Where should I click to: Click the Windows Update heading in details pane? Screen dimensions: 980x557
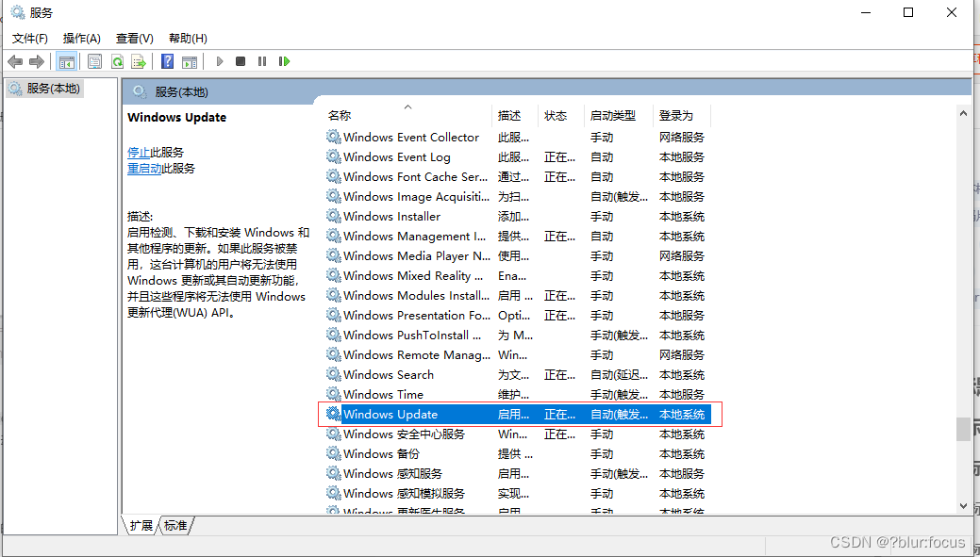[x=177, y=118]
